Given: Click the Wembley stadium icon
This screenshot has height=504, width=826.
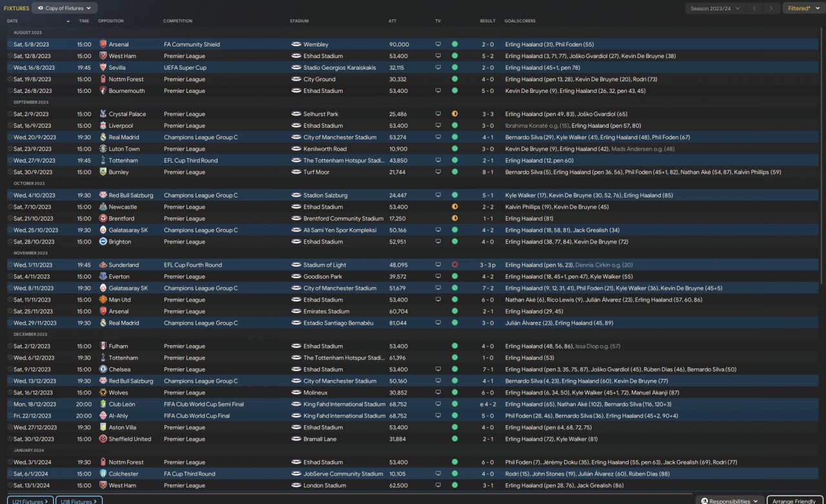Looking at the screenshot, I should (296, 45).
